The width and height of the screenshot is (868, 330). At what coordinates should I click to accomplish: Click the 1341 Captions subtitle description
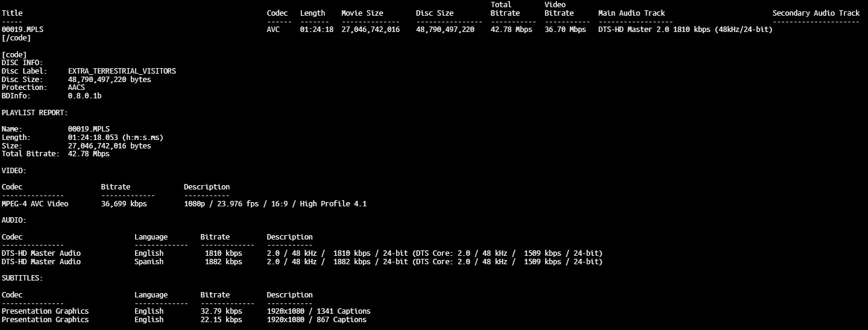point(319,311)
